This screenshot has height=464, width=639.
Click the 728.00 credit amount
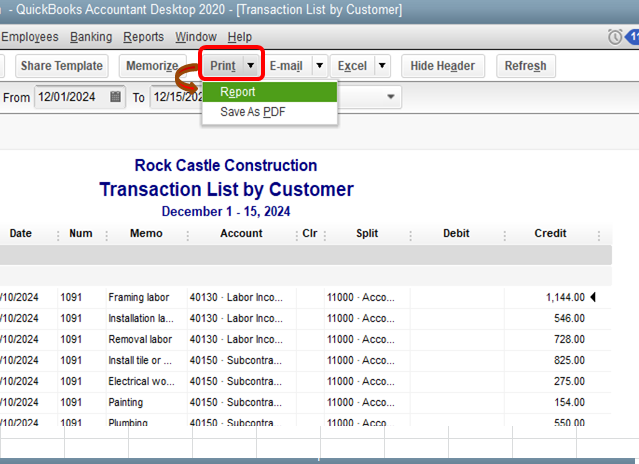tap(569, 339)
